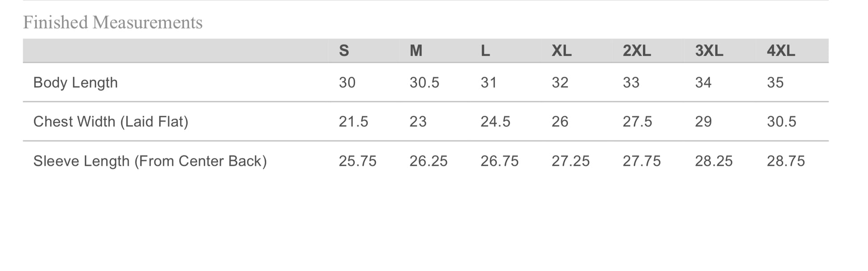Click the Body Length value 32
Viewport: 868px width, 271px height.
[560, 82]
